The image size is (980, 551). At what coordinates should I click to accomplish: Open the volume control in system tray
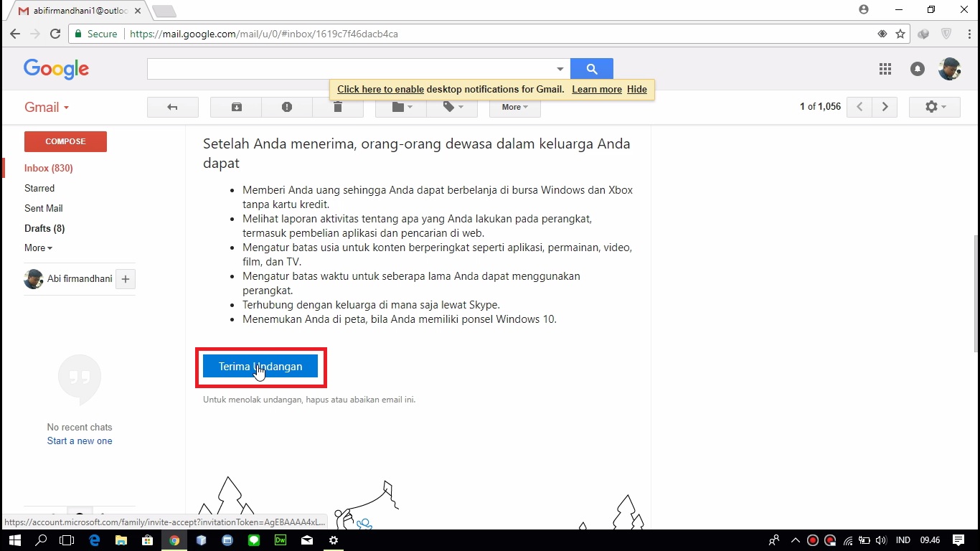click(881, 540)
